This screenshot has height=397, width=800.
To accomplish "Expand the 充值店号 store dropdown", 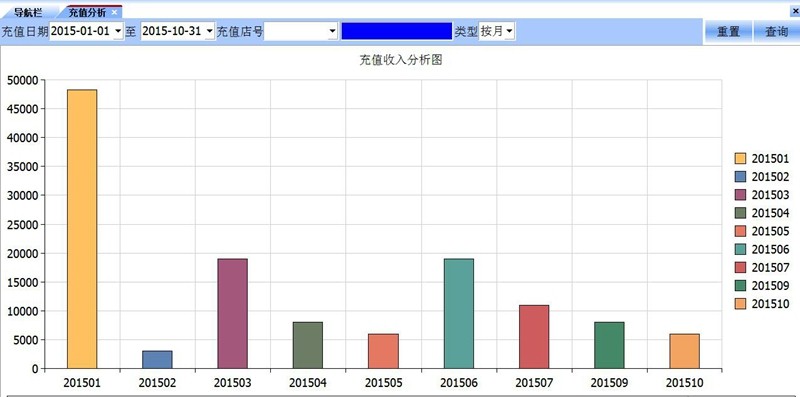I will tap(333, 32).
